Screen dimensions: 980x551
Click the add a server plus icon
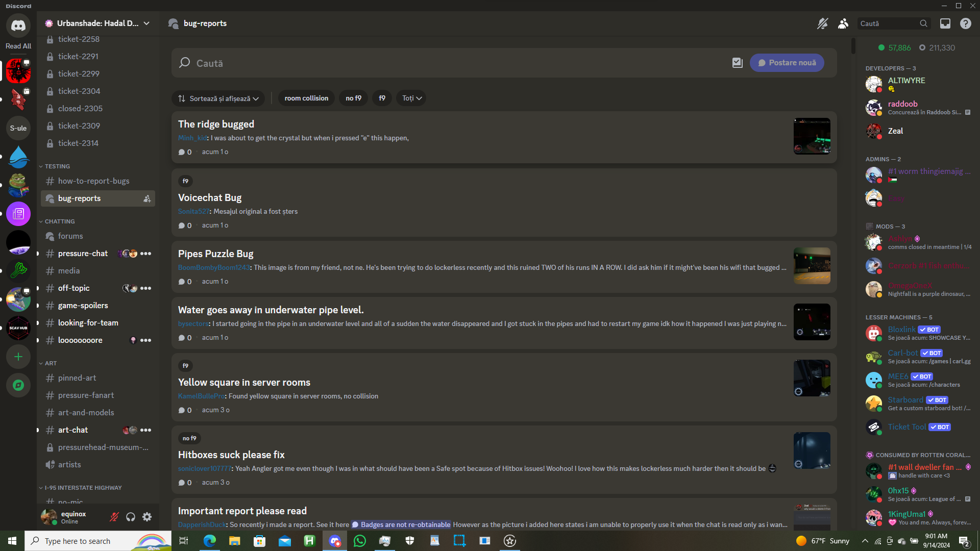point(18,357)
